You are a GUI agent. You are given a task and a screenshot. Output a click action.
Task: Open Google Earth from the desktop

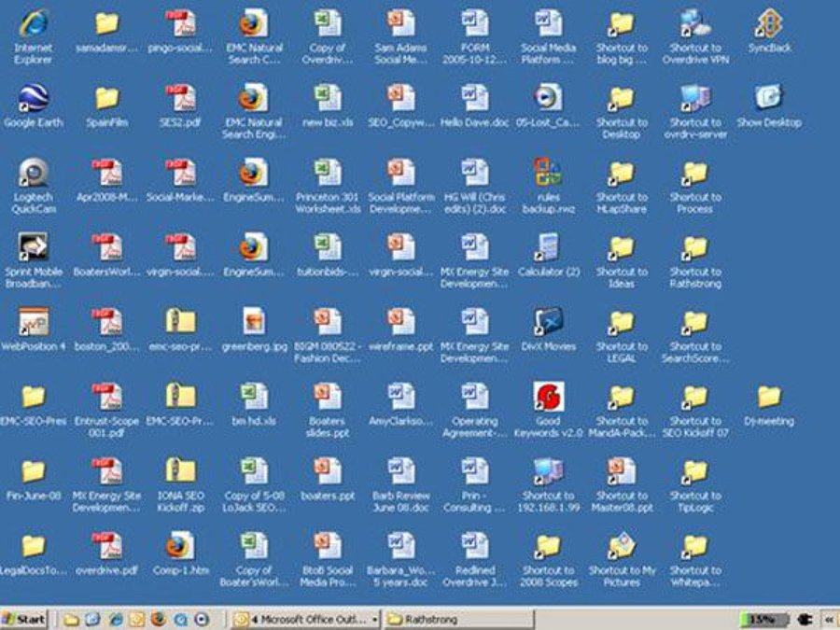(x=34, y=98)
